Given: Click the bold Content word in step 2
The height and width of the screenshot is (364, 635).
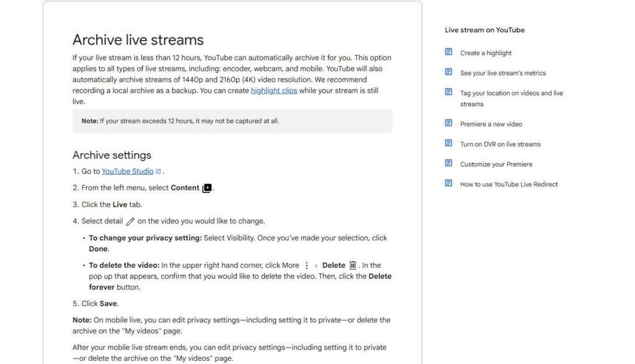Looking at the screenshot, I should coord(185,188).
